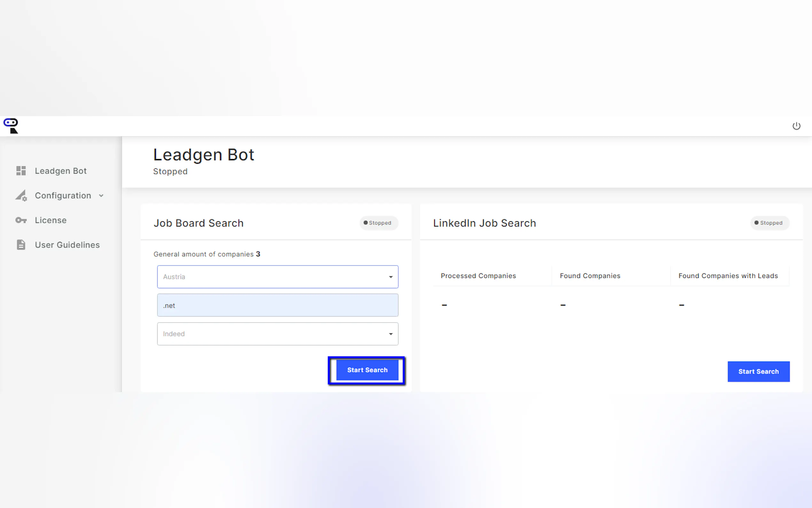This screenshot has height=508, width=812.
Task: Click the Indeed dropdown arrow
Action: [x=391, y=334]
